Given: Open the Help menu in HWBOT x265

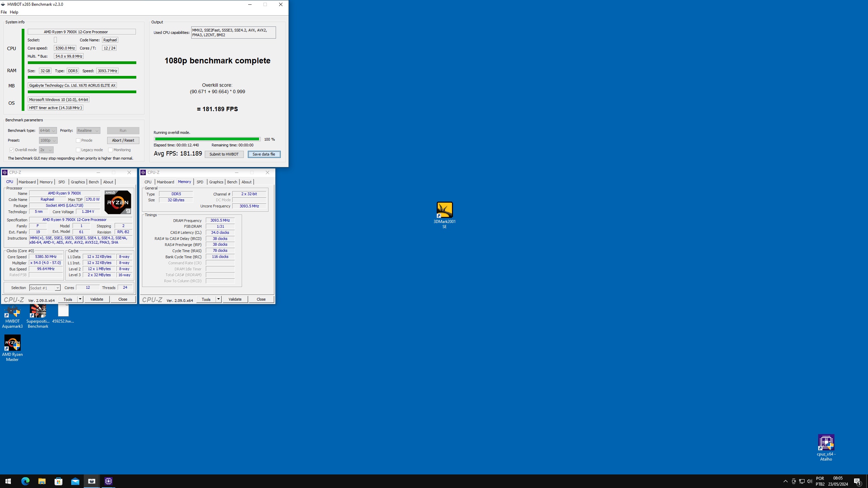Looking at the screenshot, I should (14, 12).
